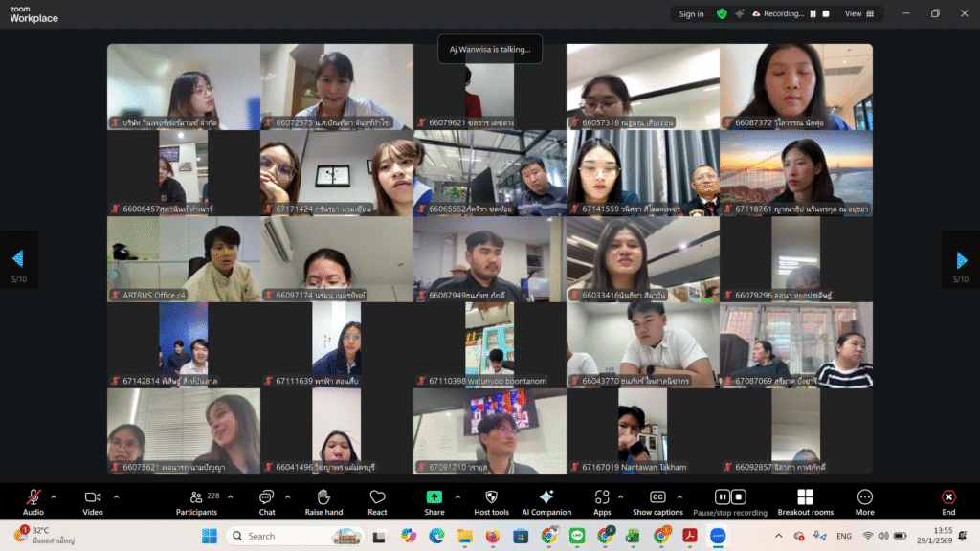
Task: Stop the recording from the top bar
Action: (826, 14)
